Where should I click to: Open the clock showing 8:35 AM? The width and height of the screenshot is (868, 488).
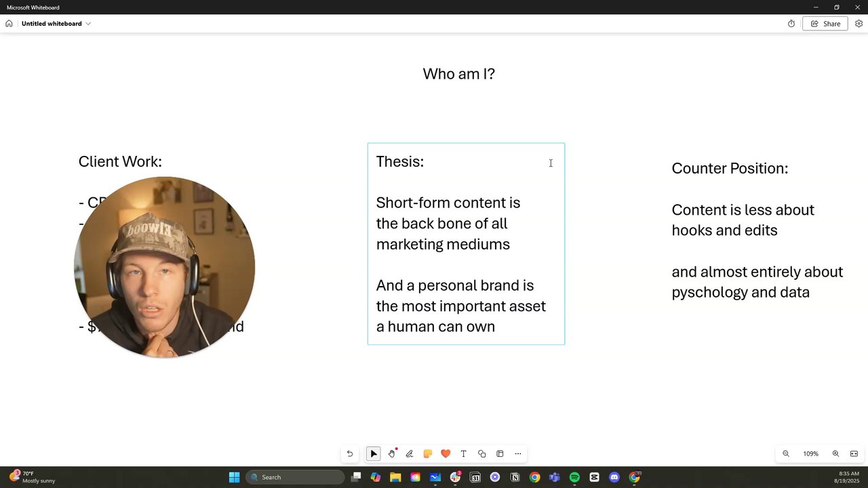[x=847, y=477]
